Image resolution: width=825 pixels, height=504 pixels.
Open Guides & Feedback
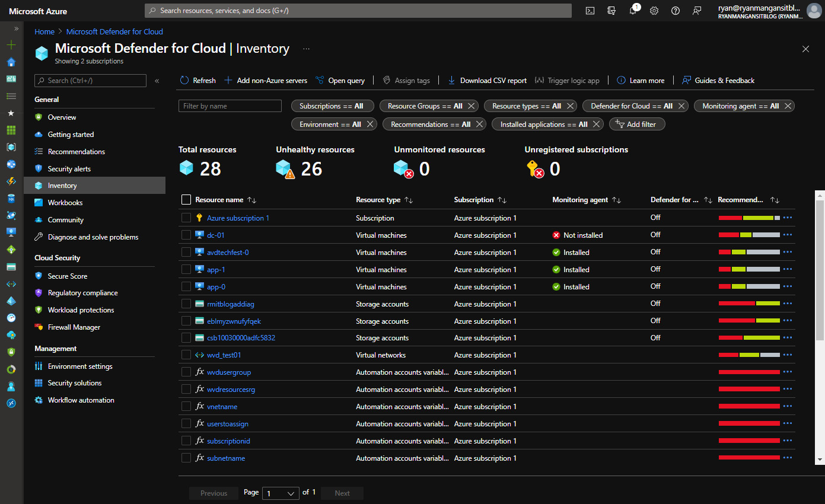coord(718,80)
